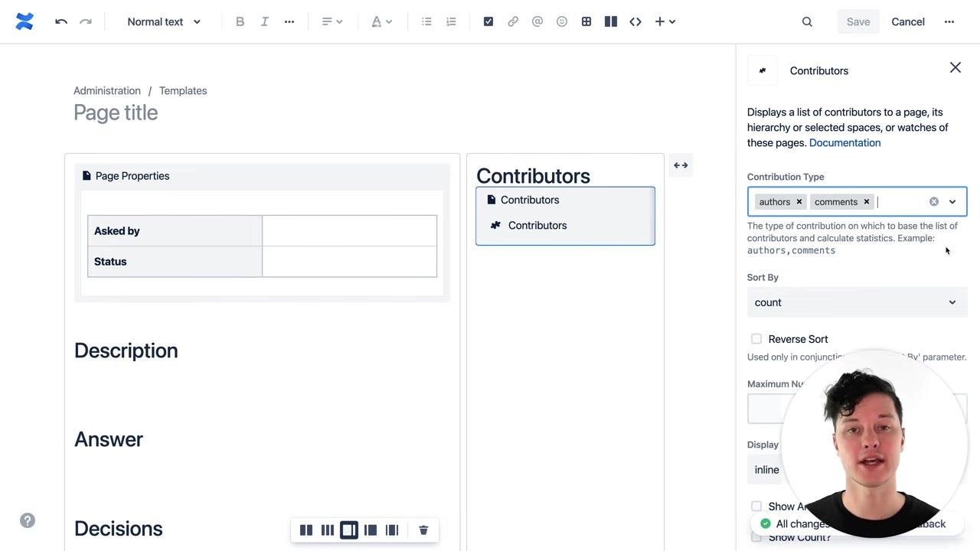Toggle bold formatting
Viewport: 980px width, 551px height.
[x=240, y=21]
